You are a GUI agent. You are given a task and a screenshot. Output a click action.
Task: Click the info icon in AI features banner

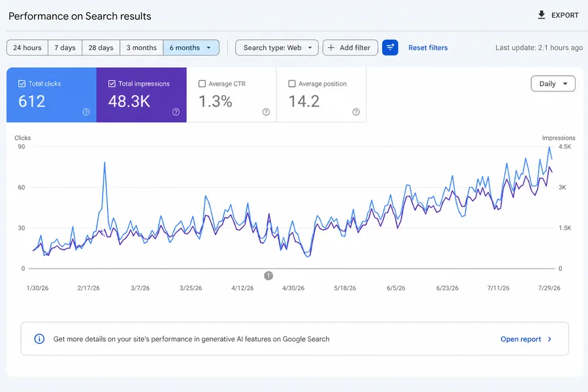pos(39,338)
